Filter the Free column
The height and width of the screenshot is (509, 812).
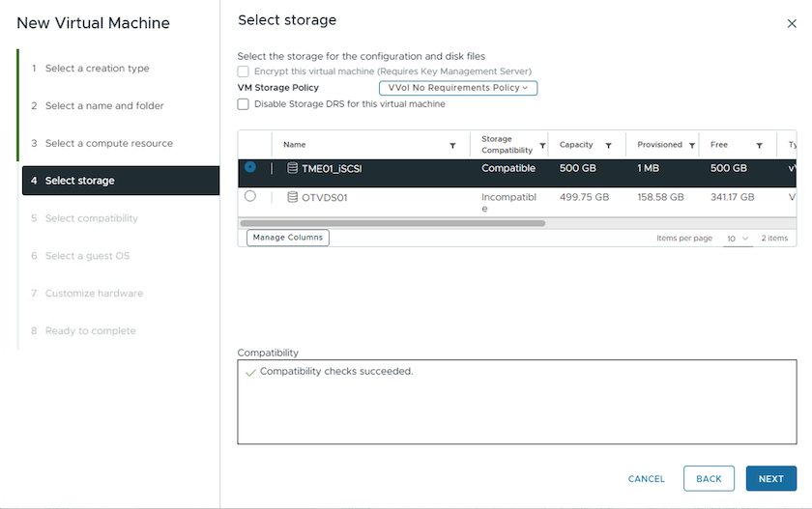(x=760, y=146)
